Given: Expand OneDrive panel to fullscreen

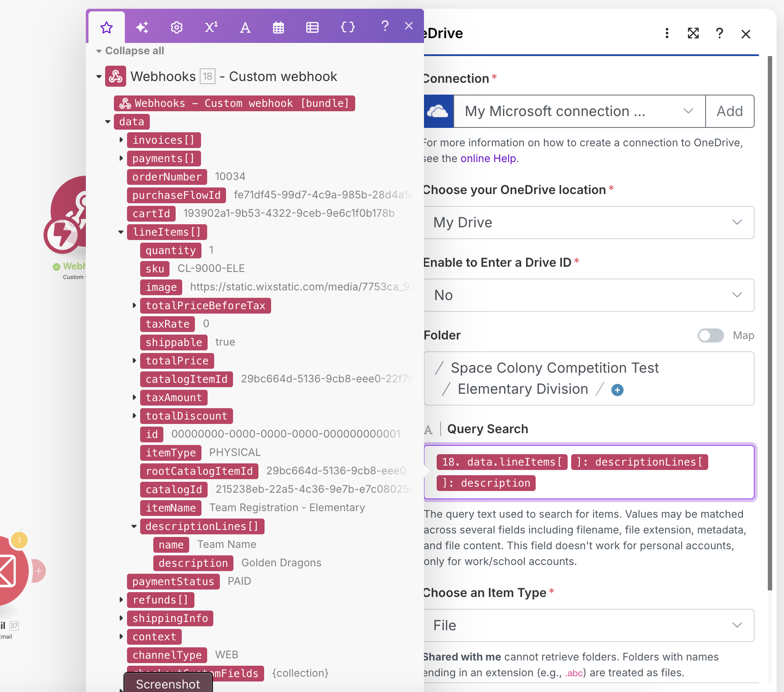Looking at the screenshot, I should (x=693, y=33).
